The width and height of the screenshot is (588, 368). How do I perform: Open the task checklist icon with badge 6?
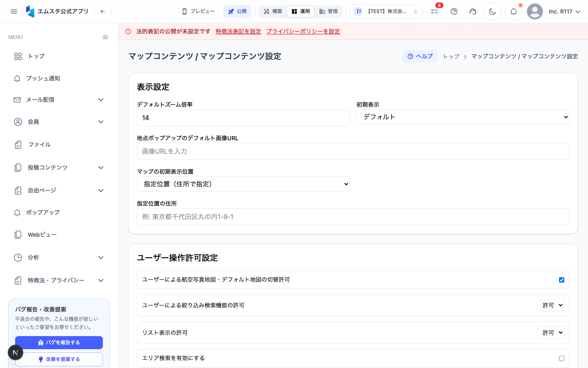point(434,11)
